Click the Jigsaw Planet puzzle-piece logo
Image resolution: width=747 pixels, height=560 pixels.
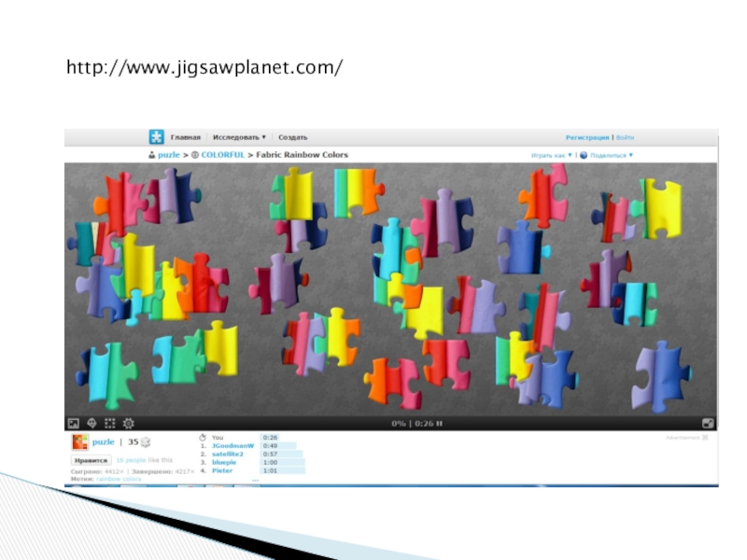[157, 137]
